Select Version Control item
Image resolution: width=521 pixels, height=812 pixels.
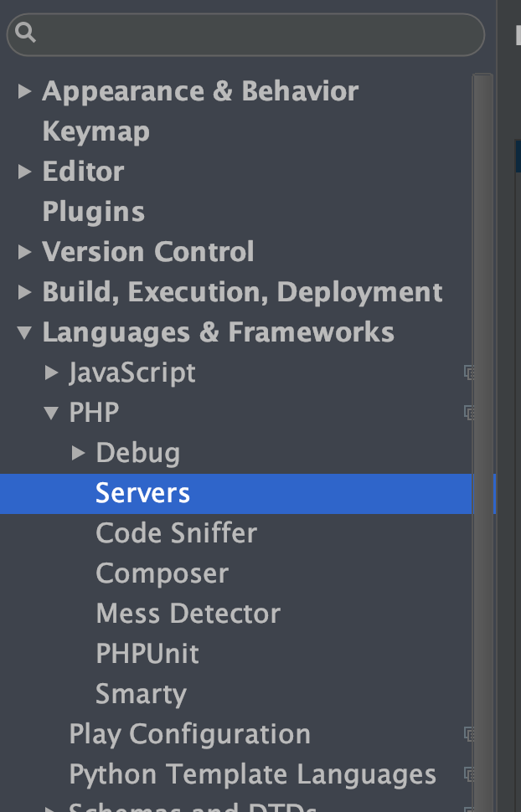tap(147, 252)
